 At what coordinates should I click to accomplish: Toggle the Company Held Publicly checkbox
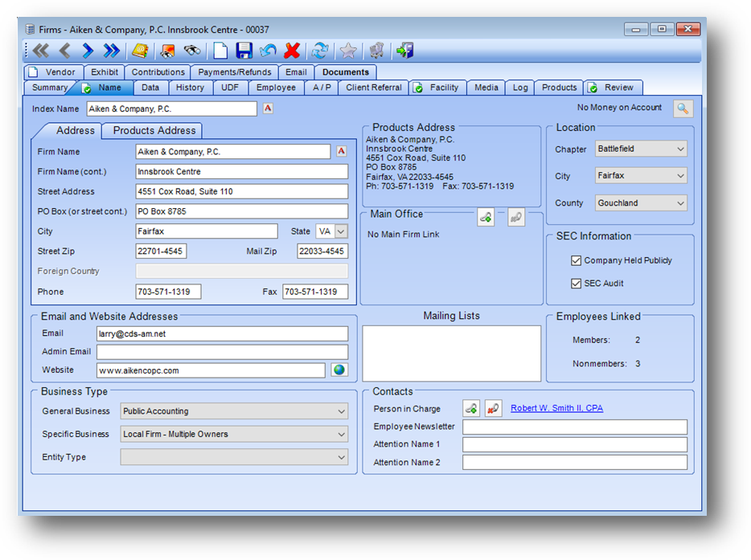click(577, 260)
